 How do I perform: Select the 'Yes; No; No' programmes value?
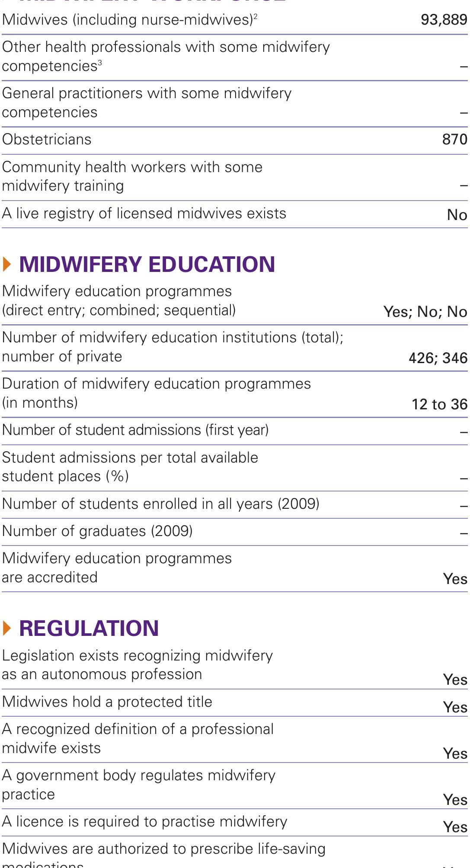point(425,312)
